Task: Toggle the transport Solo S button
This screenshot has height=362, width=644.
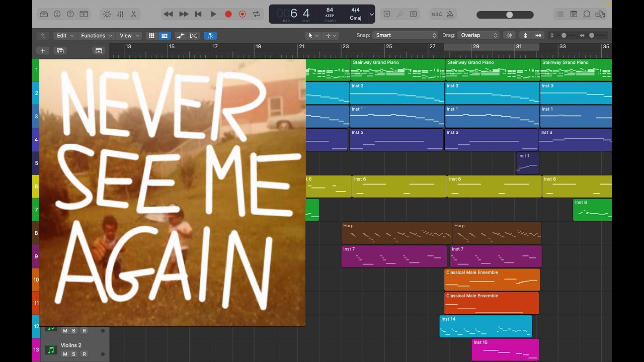Action: [413, 14]
